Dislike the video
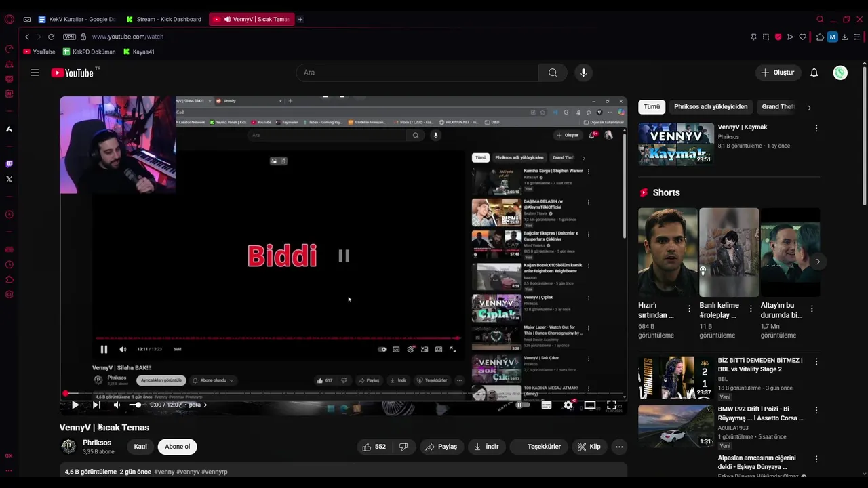Image resolution: width=868 pixels, height=488 pixels. [x=403, y=447]
